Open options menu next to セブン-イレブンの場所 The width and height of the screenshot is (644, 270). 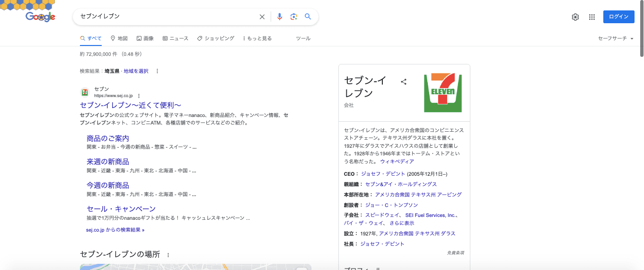(x=168, y=255)
